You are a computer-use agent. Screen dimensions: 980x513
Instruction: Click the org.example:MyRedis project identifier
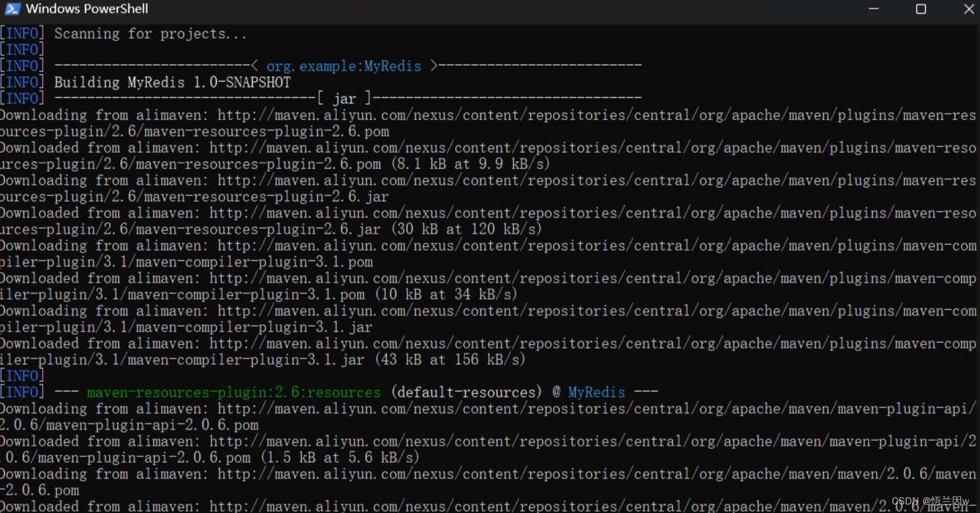pyautogui.click(x=343, y=67)
